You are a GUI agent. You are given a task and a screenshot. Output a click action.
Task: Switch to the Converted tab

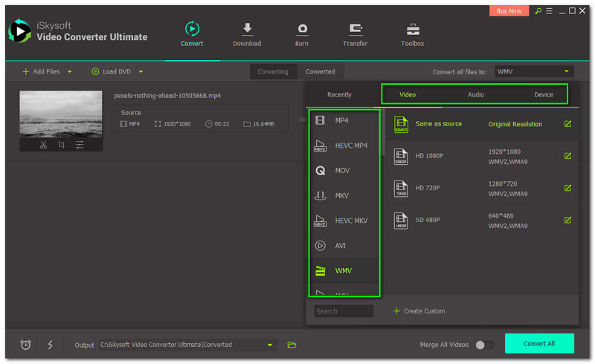[x=321, y=71]
